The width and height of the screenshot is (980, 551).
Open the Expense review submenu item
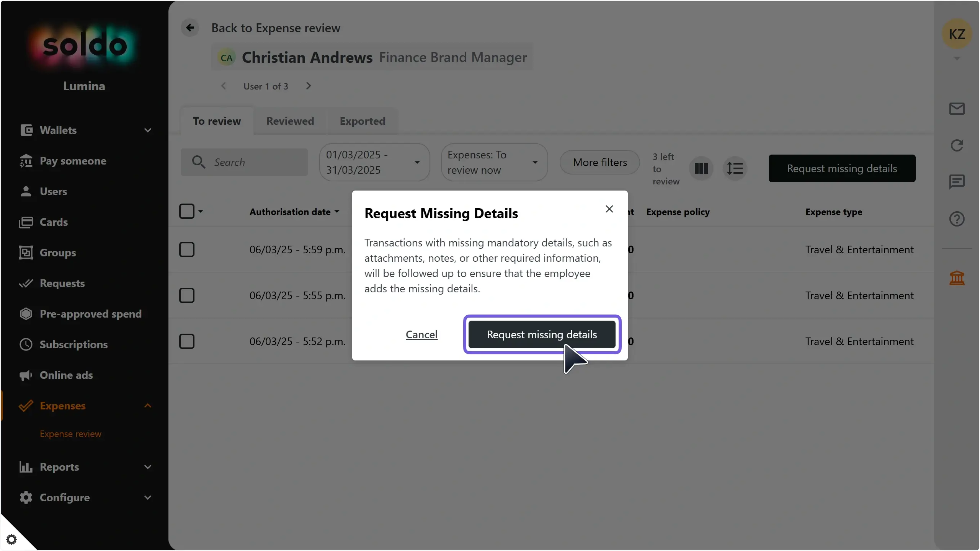point(70,434)
